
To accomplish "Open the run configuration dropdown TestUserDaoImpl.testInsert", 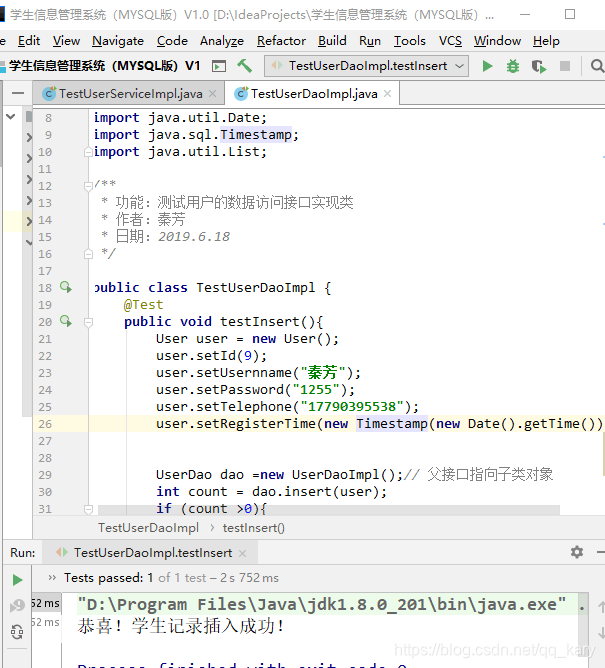I will coord(366,66).
